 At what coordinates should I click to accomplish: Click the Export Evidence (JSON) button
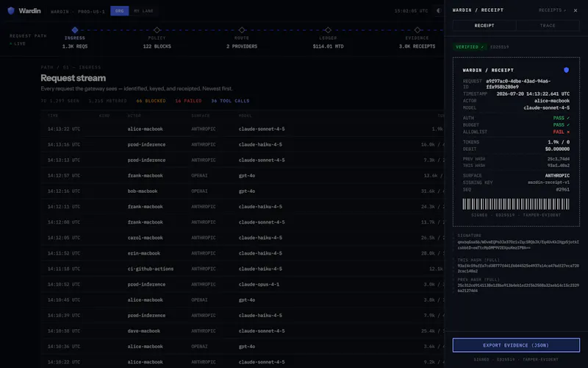point(516,345)
